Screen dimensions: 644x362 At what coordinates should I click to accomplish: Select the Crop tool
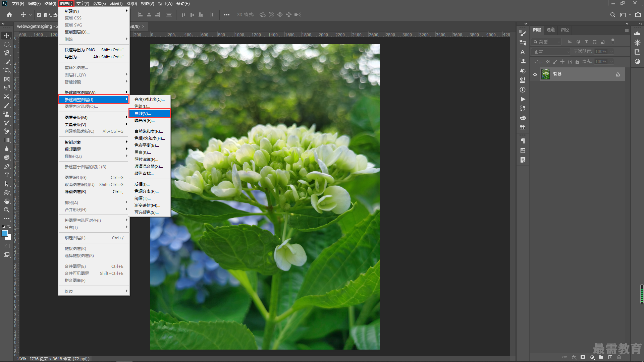(x=7, y=70)
